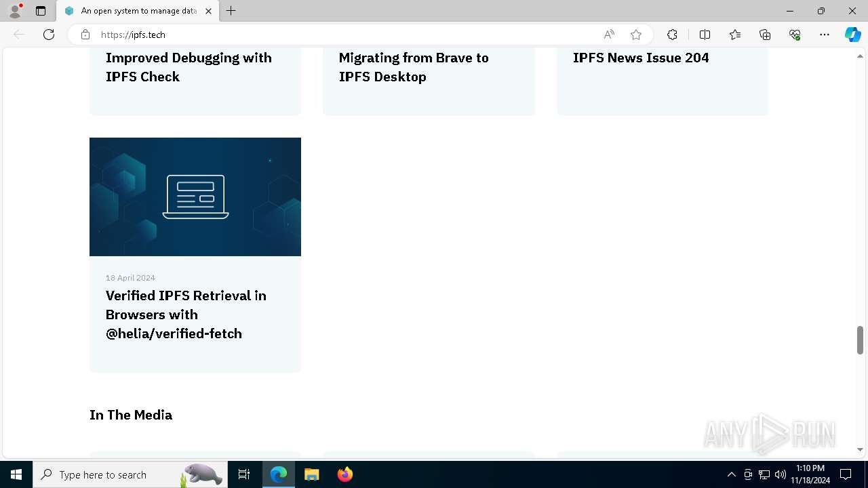The image size is (868, 488).
Task: Toggle split screen icon
Action: tap(705, 35)
